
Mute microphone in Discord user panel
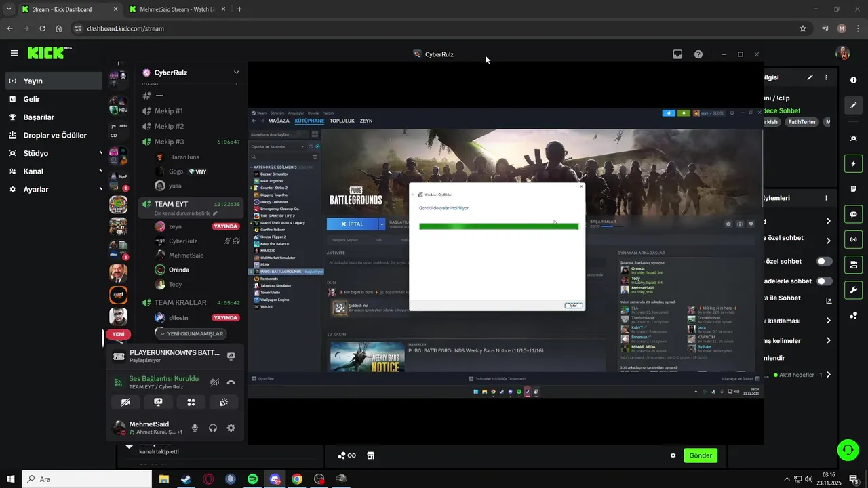pyautogui.click(x=195, y=428)
